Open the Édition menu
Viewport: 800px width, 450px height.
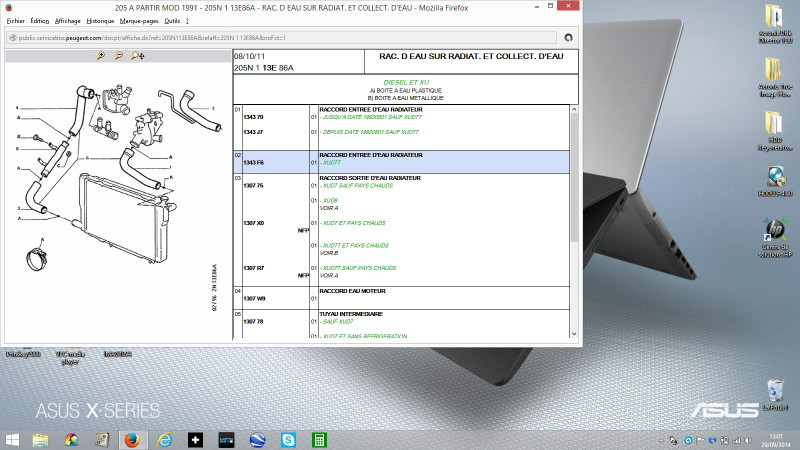tap(40, 21)
